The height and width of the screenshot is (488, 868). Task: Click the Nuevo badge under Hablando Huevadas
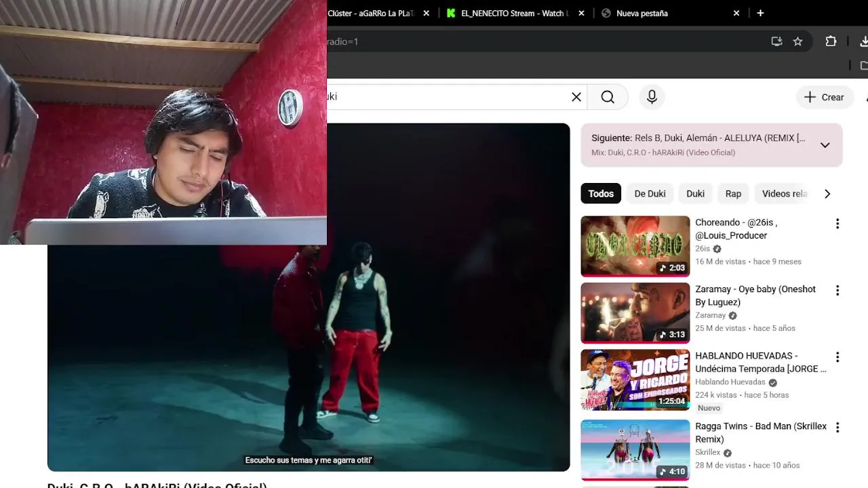pyautogui.click(x=709, y=408)
